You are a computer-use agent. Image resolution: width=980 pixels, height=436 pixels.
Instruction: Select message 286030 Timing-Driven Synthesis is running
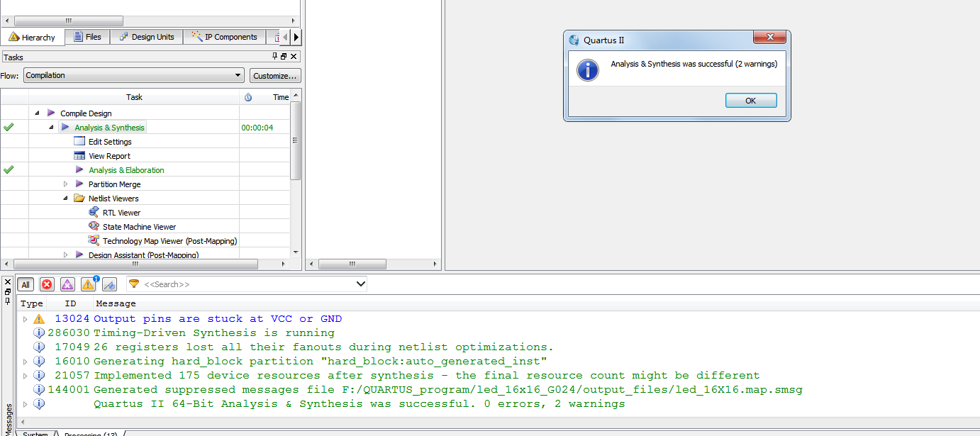pyautogui.click(x=213, y=333)
